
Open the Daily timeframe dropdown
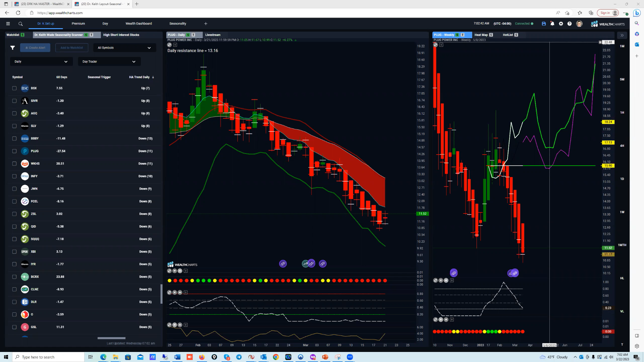coord(41,61)
